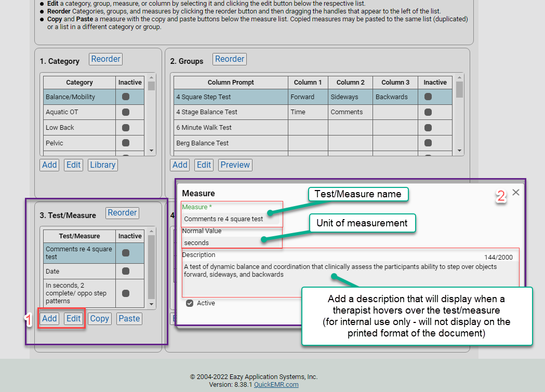Click the Description text area
545x392 pixels.
(x=350, y=279)
